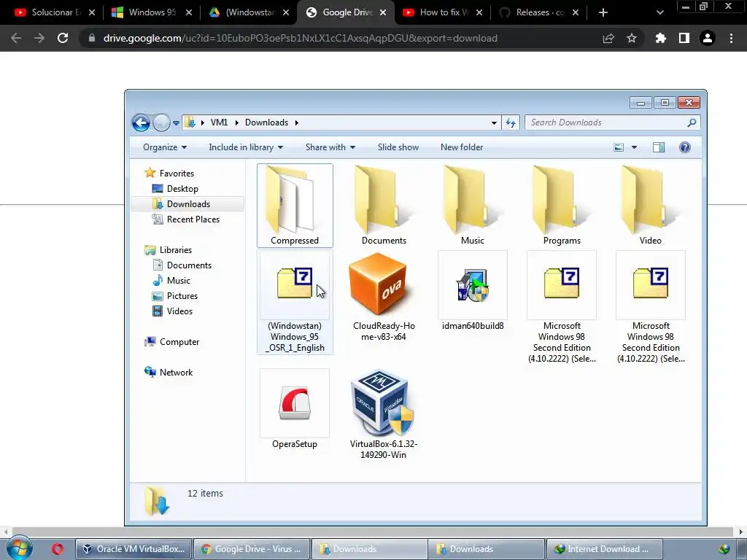Launch Opera from the taskbar
747x560 pixels.
pyautogui.click(x=58, y=549)
